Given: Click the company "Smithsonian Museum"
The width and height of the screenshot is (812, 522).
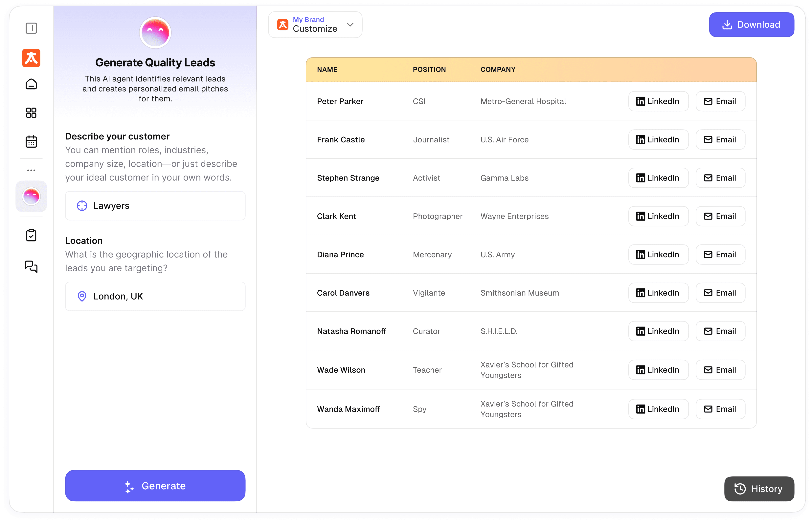Looking at the screenshot, I should pos(520,293).
